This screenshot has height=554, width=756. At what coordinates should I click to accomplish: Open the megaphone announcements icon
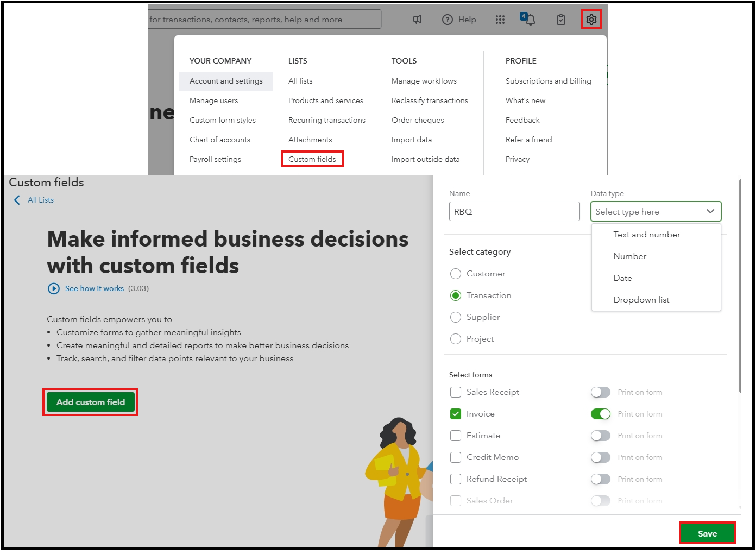(417, 20)
